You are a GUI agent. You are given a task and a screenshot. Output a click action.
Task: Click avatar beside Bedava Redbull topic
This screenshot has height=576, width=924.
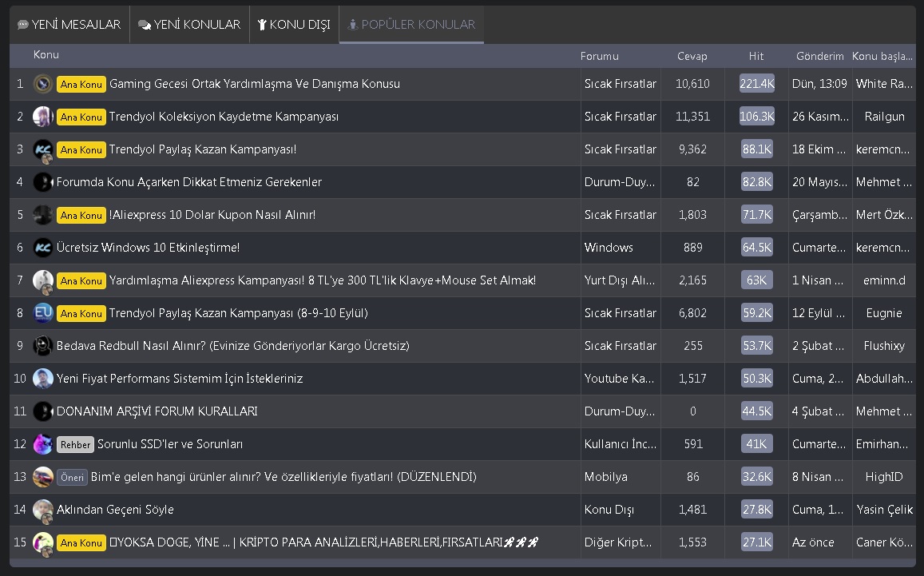click(x=43, y=346)
